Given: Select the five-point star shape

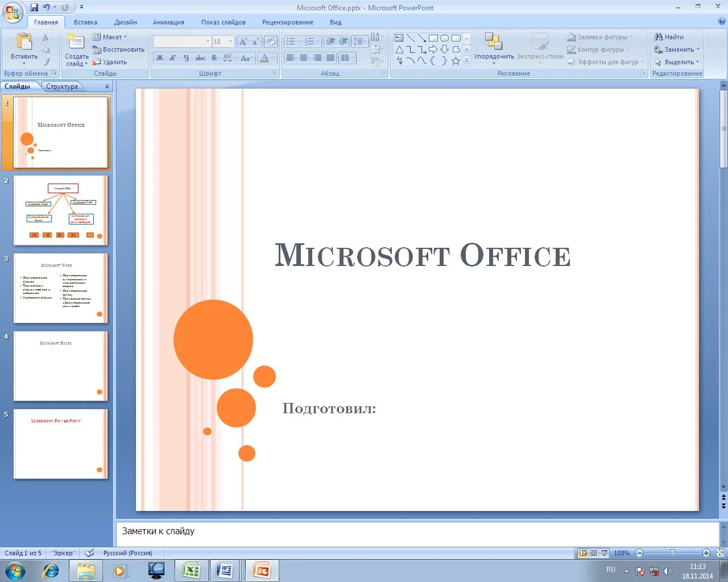Looking at the screenshot, I should click(x=456, y=61).
